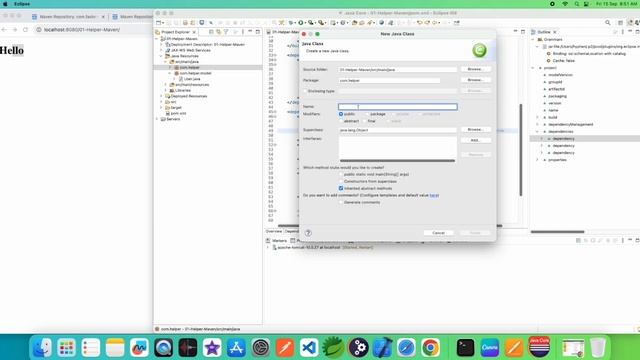Switch to Project Explorer tab

[x=175, y=32]
